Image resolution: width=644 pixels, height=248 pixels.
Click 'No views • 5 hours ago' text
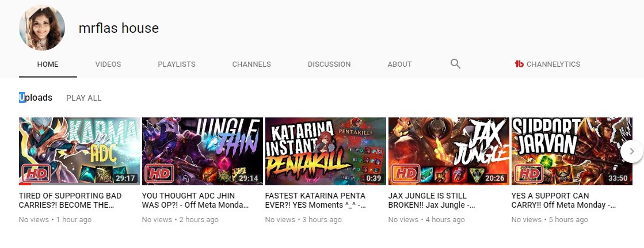pyautogui.click(x=550, y=220)
